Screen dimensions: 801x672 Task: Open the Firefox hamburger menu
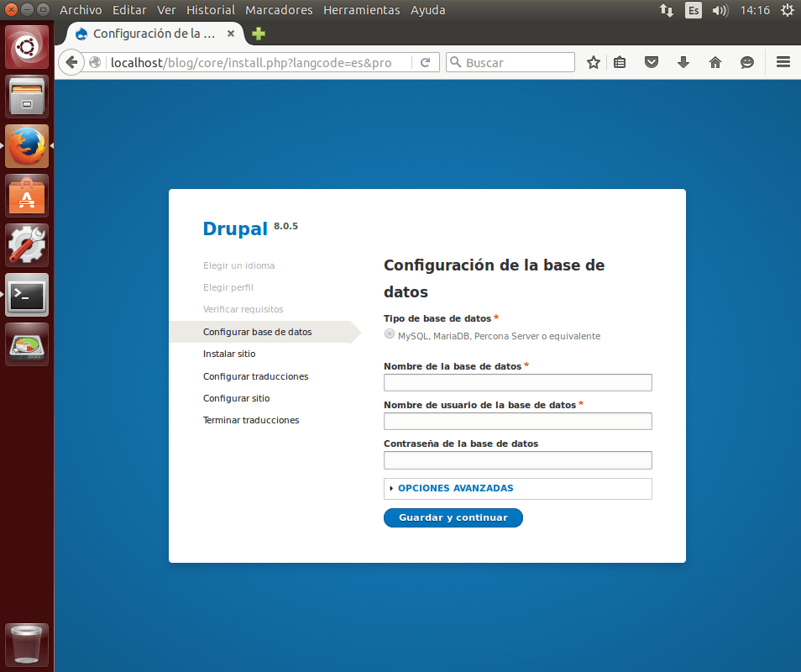[783, 62]
